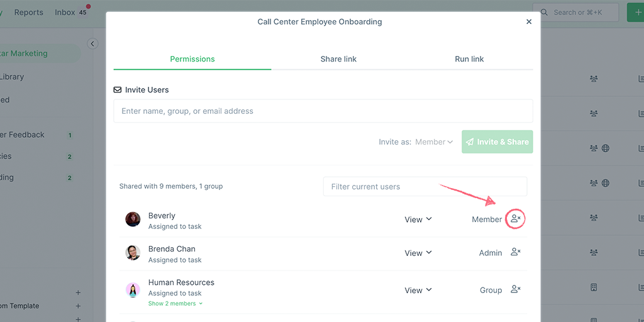The image size is (644, 322).
Task: Click the invite name, group, or email field
Action: pos(323,111)
